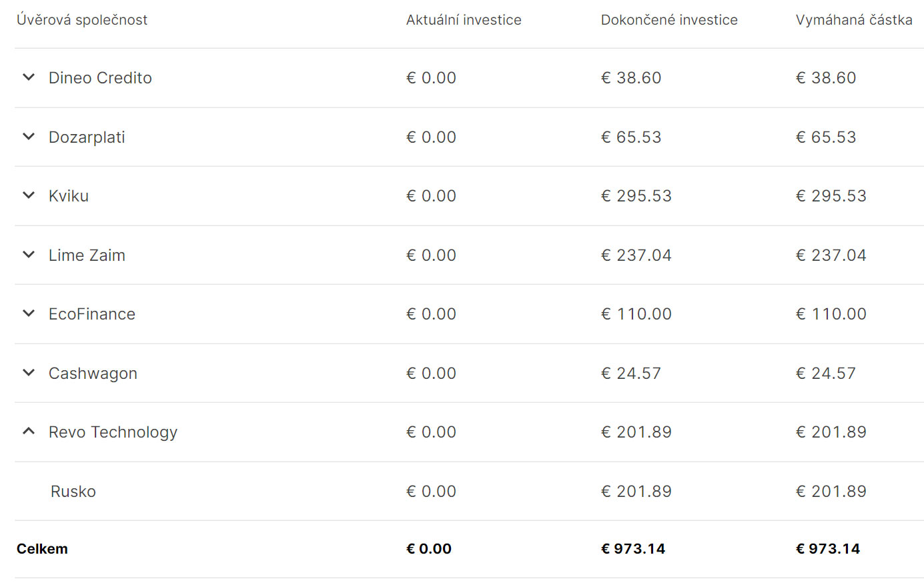The width and height of the screenshot is (924, 587).
Task: Expand the Cashwagon row chevron
Action: click(29, 373)
